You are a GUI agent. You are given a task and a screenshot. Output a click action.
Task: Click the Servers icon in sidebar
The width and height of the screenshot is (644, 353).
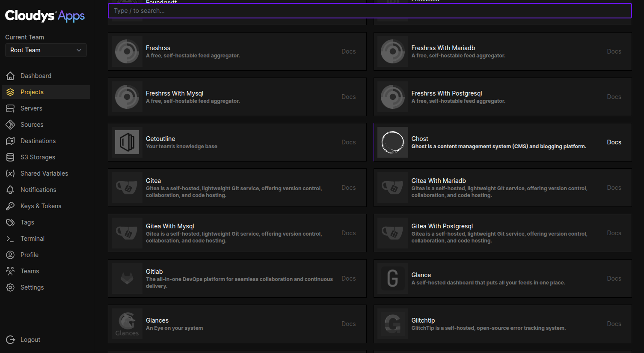[10, 108]
